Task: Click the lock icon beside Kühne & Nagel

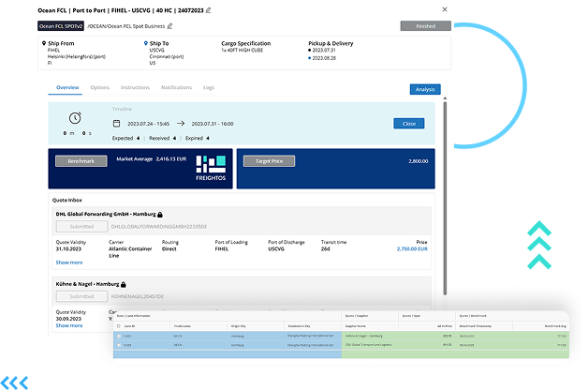Action: coord(124,282)
